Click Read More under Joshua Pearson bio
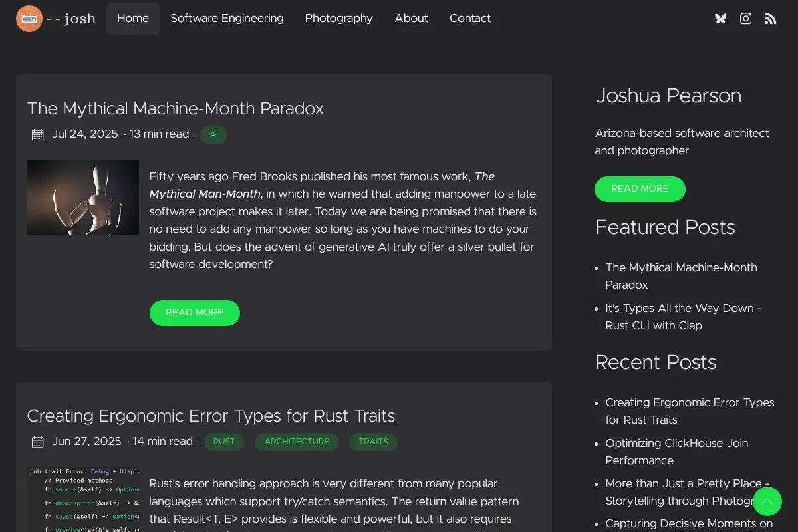The width and height of the screenshot is (798, 532). coord(640,189)
